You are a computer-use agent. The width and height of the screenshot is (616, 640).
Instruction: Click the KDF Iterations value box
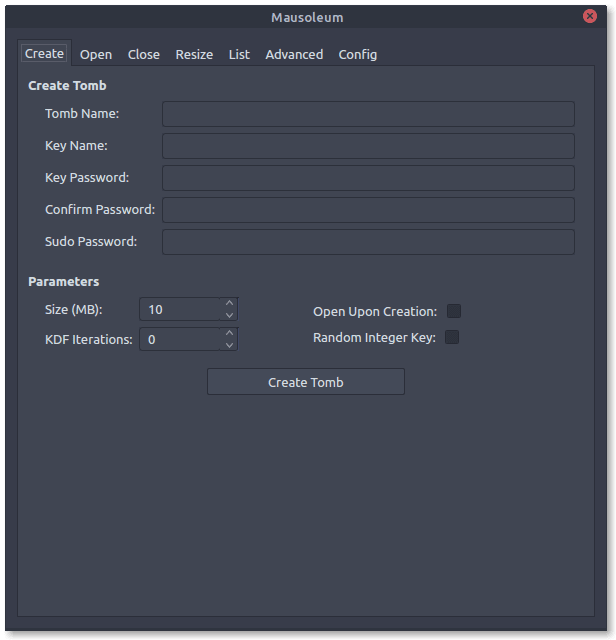click(x=180, y=339)
